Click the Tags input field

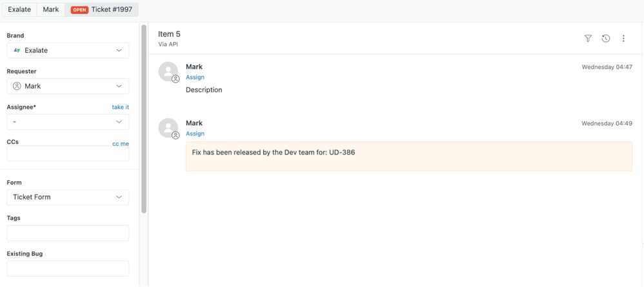click(x=68, y=233)
